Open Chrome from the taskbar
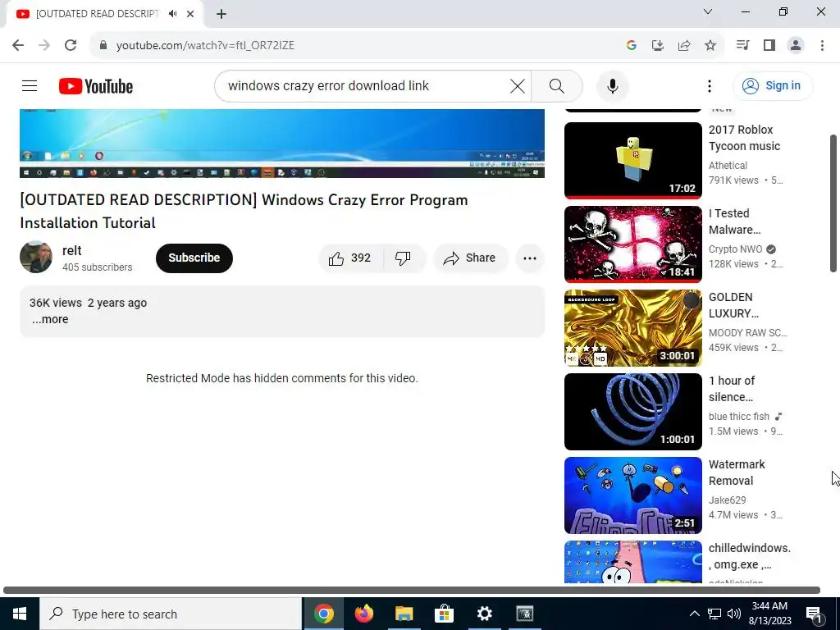840x630 pixels. click(323, 614)
